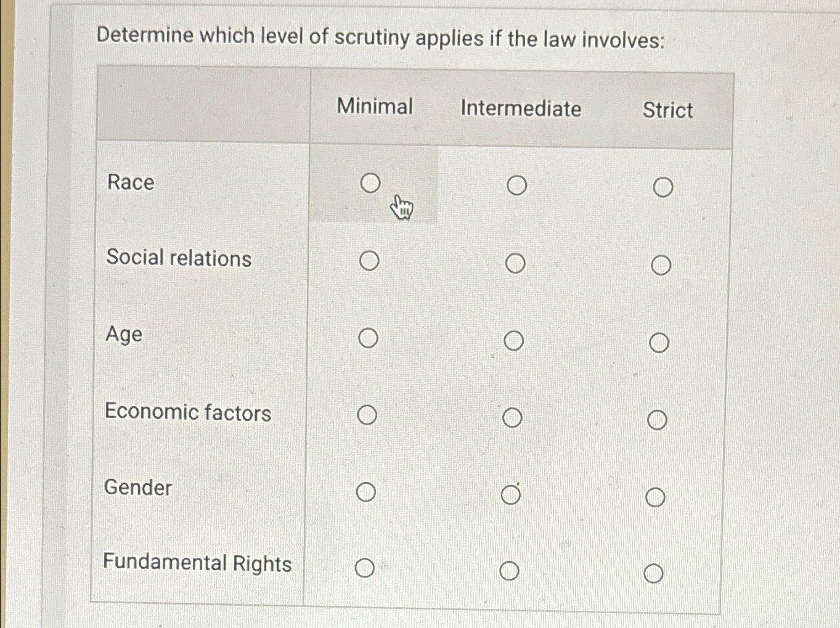Screen dimensions: 840x628
Task: Mark Strict for Social relations
Action: (661, 266)
